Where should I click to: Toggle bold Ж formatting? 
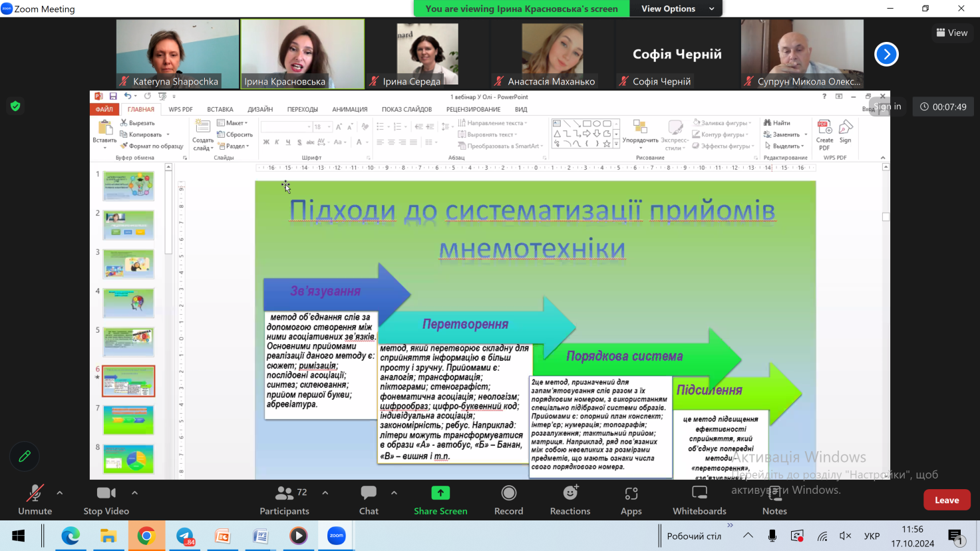coord(266,142)
